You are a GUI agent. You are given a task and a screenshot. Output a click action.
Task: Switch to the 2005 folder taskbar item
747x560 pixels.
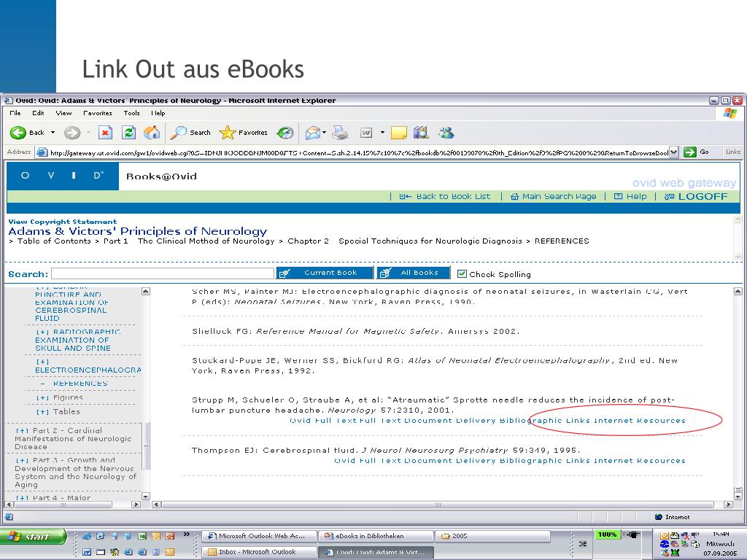492,536
